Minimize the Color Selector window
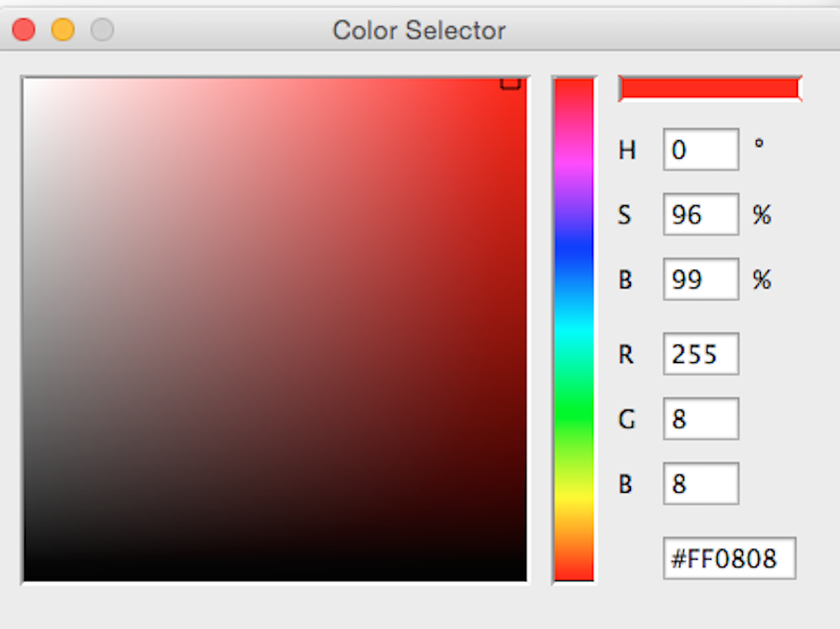Screen dimensions: 840x629 coord(63,30)
